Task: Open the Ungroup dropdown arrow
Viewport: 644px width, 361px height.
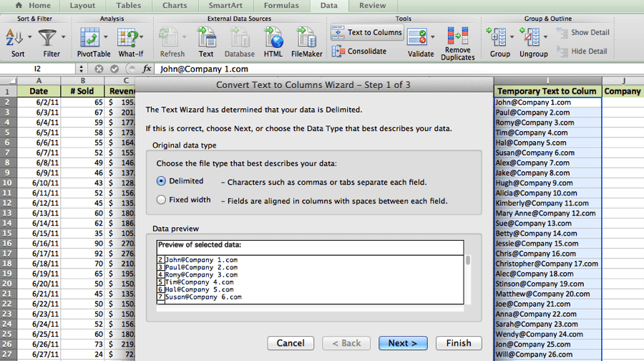Action: pyautogui.click(x=546, y=37)
